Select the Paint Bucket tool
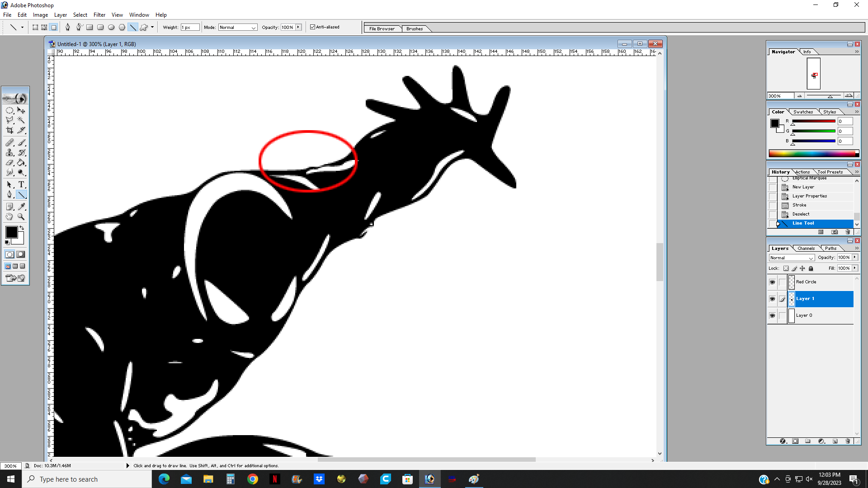The image size is (868, 488). point(21,163)
